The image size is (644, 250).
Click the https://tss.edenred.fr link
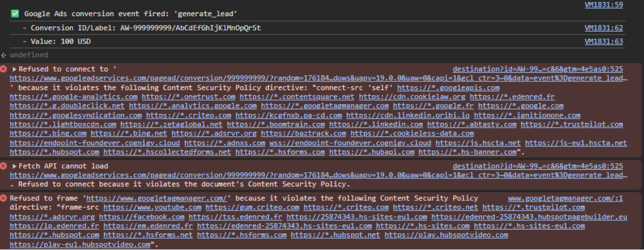point(235,217)
